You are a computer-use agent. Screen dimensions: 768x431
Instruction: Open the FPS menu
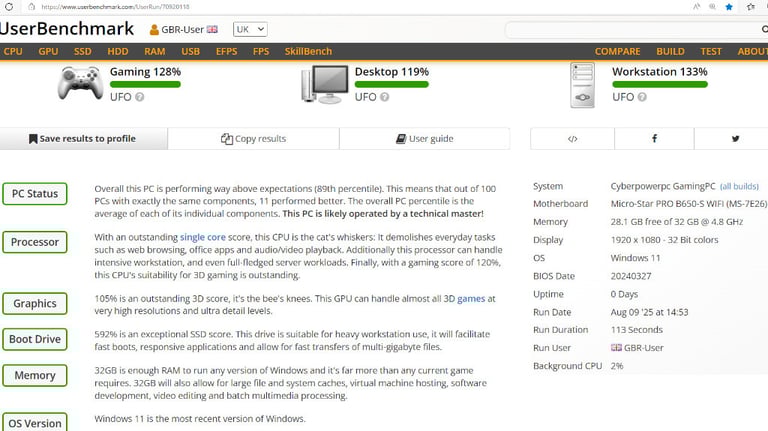click(x=261, y=51)
